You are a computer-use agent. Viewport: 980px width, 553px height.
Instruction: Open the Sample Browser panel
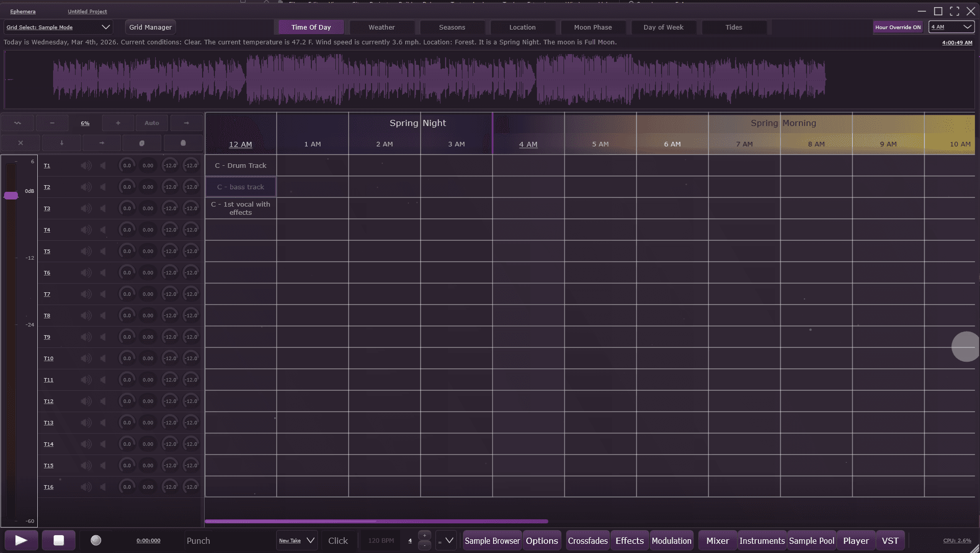click(492, 541)
